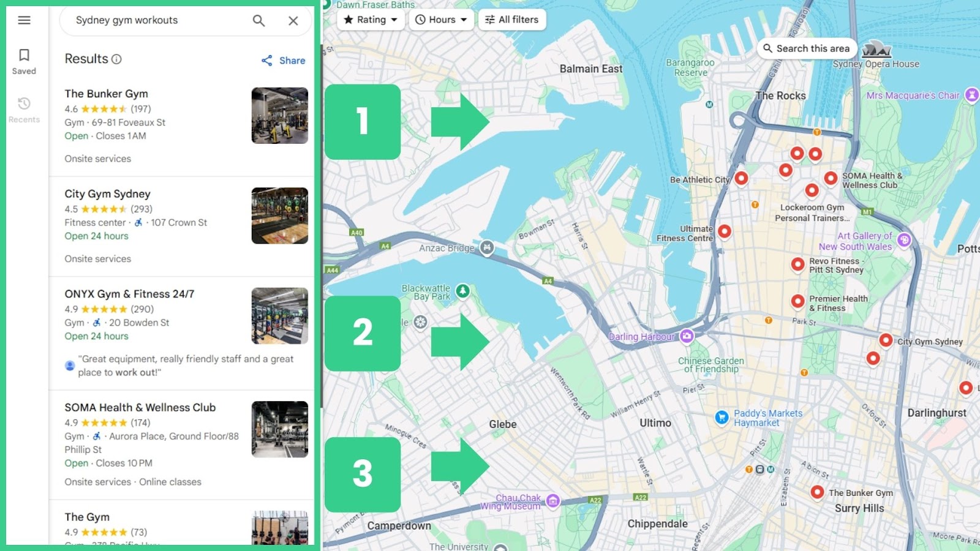The height and width of the screenshot is (551, 980).
Task: Select the City Gym Sydney map pin
Action: pyautogui.click(x=886, y=340)
